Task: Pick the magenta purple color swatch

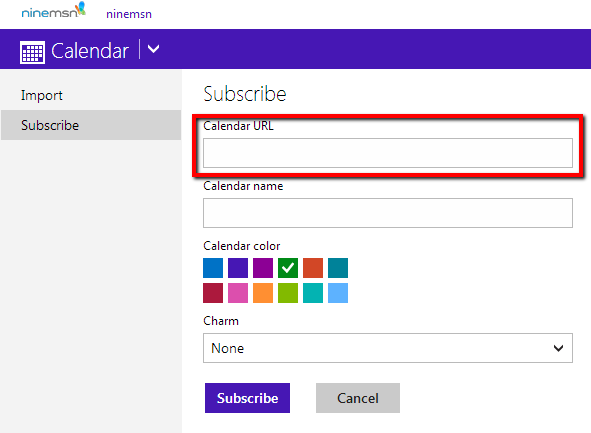Action: [x=263, y=268]
